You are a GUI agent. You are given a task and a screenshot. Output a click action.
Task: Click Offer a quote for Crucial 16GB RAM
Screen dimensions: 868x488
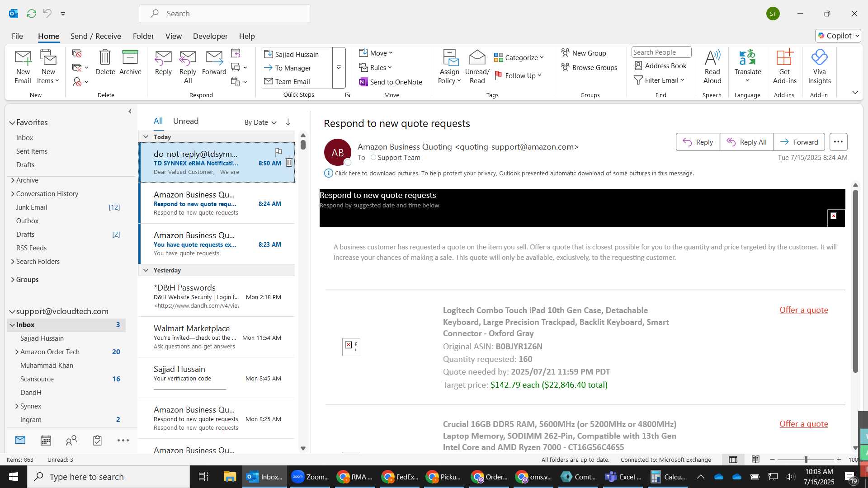point(803,424)
